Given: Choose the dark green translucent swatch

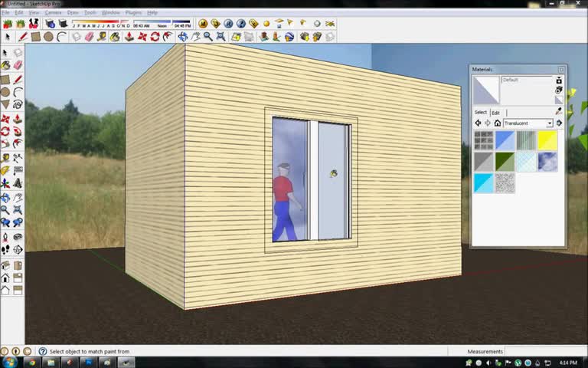Looking at the screenshot, I should pyautogui.click(x=505, y=162).
